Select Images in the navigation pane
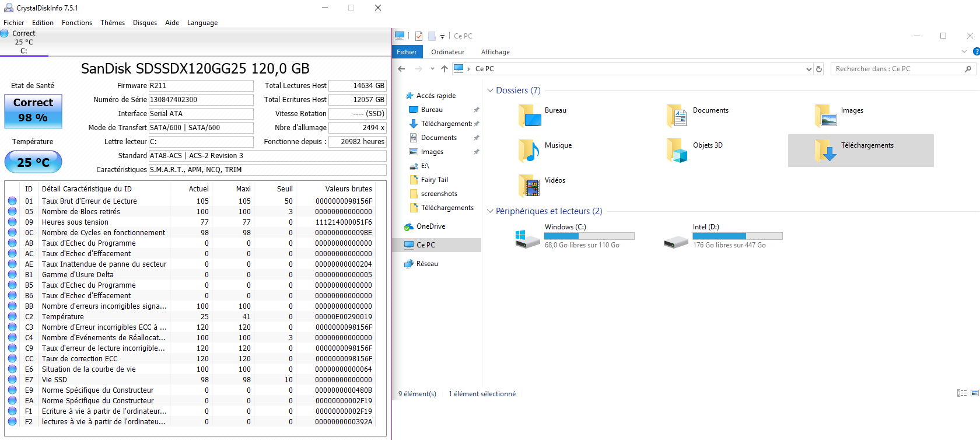980x440 pixels. click(x=432, y=152)
